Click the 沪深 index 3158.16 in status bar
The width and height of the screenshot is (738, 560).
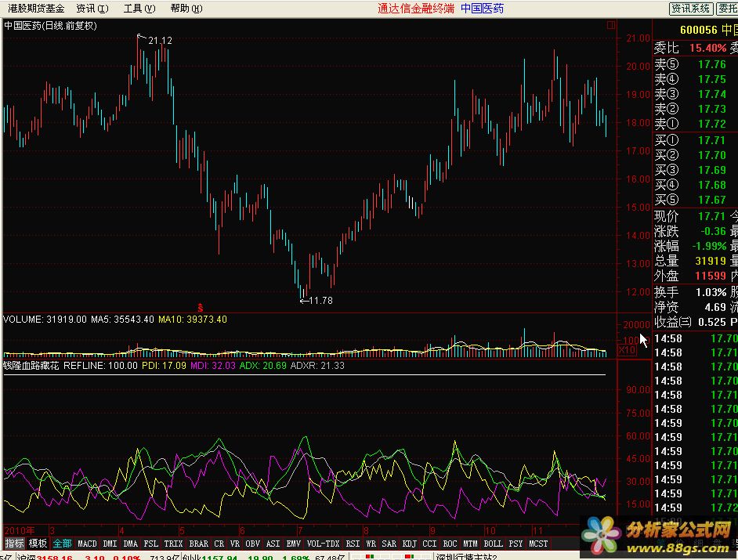coord(55,557)
